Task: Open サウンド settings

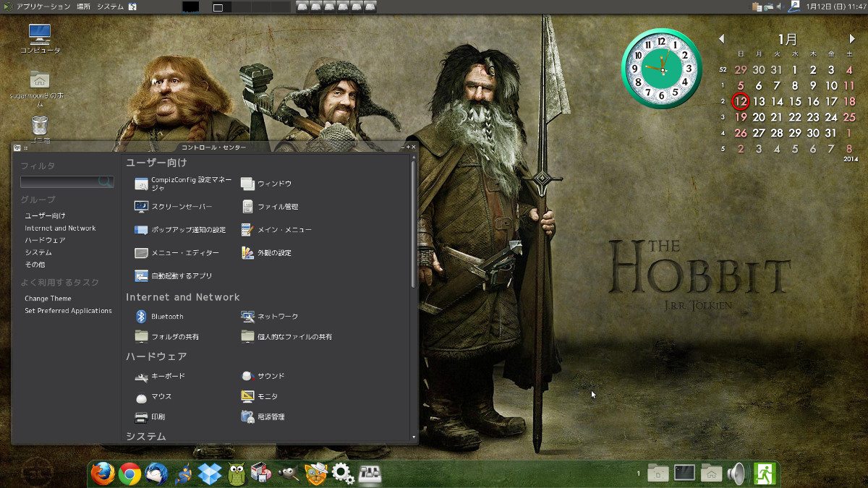Action: tap(263, 376)
